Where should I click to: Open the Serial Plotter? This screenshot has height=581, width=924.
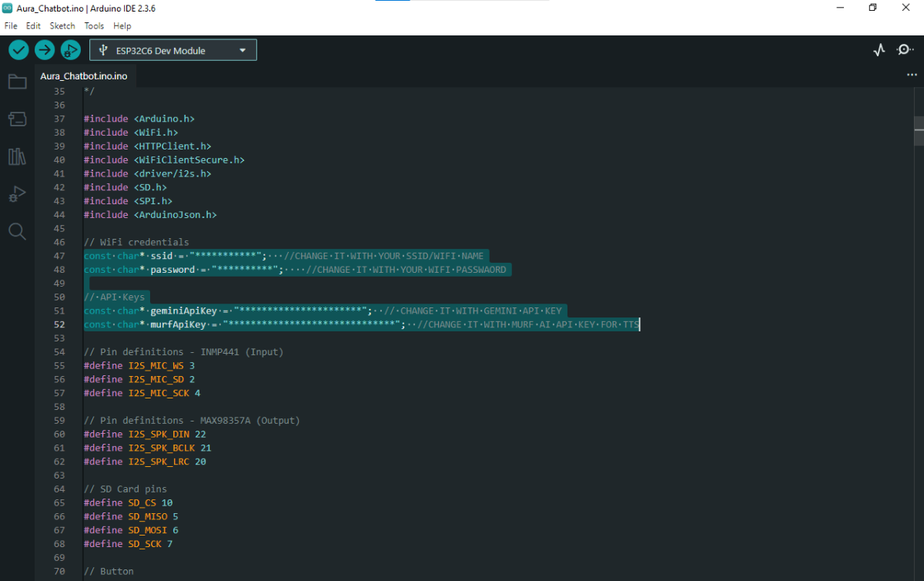(879, 50)
